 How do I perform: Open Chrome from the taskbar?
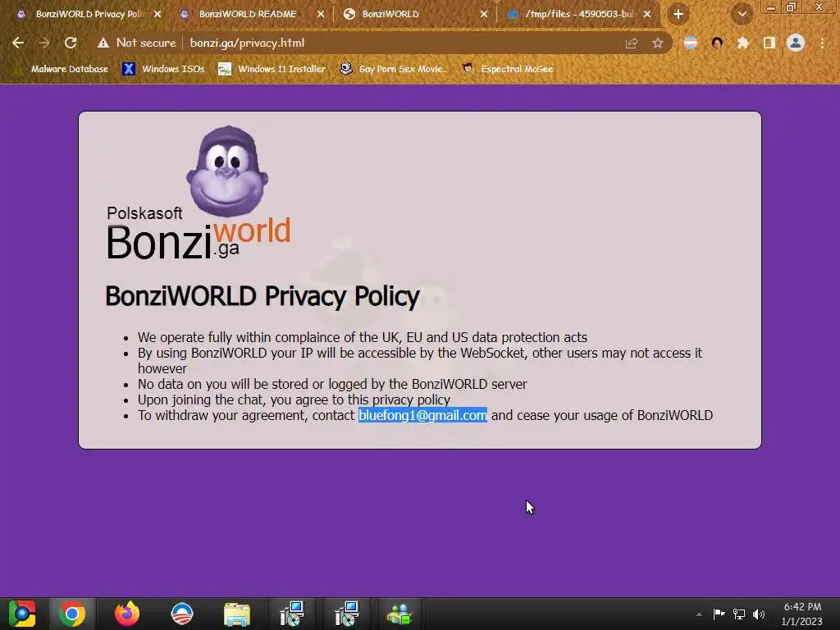coord(72,614)
